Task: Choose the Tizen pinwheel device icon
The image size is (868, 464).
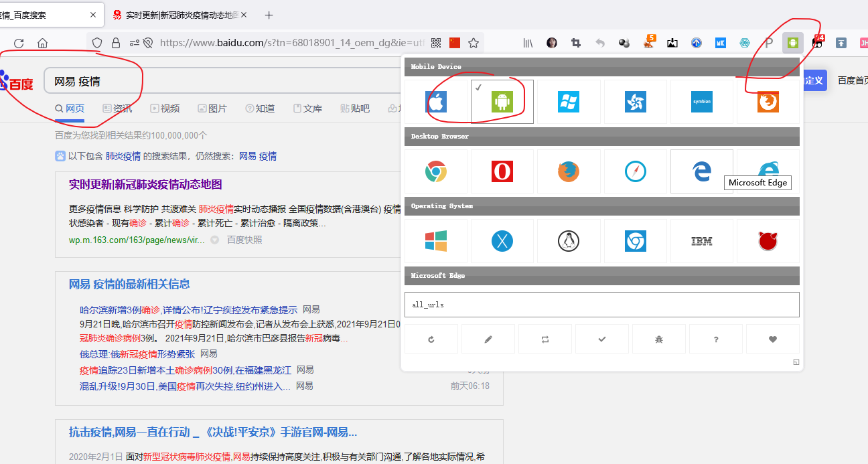Action: point(635,102)
